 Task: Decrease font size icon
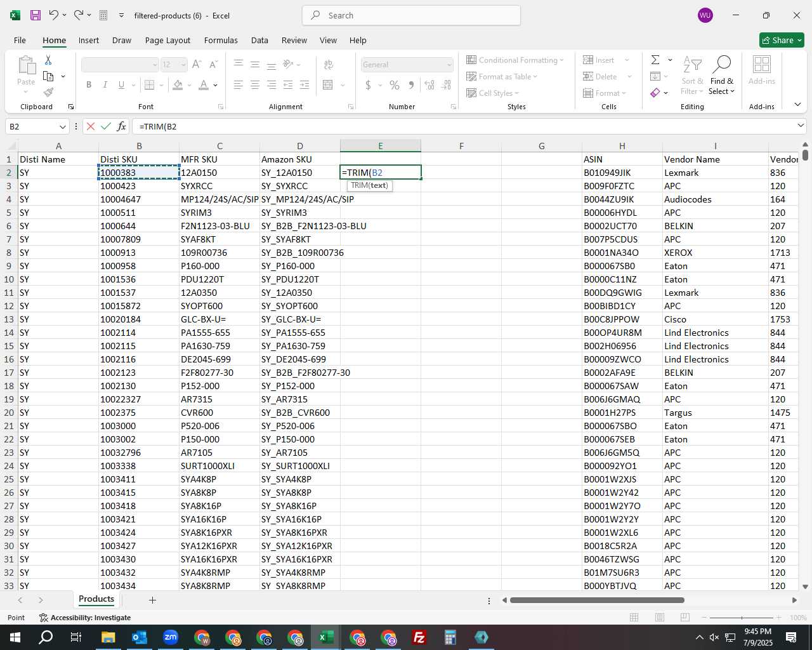213,65
